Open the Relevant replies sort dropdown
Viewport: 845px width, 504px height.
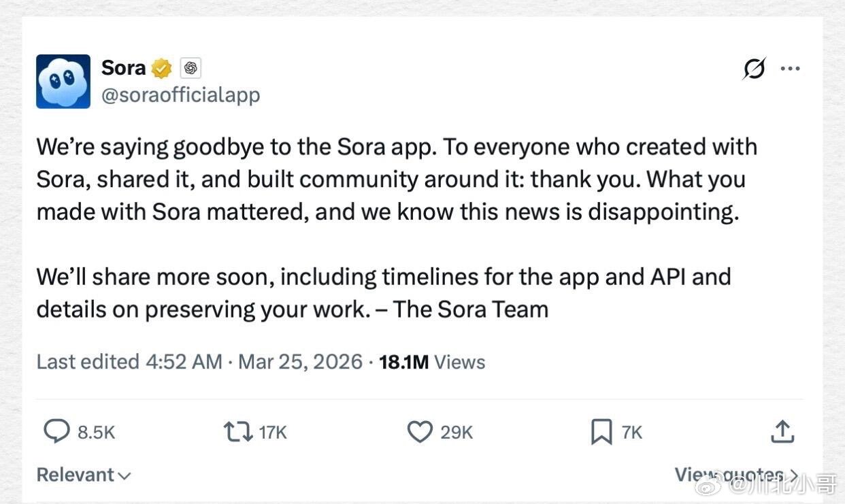click(x=83, y=475)
